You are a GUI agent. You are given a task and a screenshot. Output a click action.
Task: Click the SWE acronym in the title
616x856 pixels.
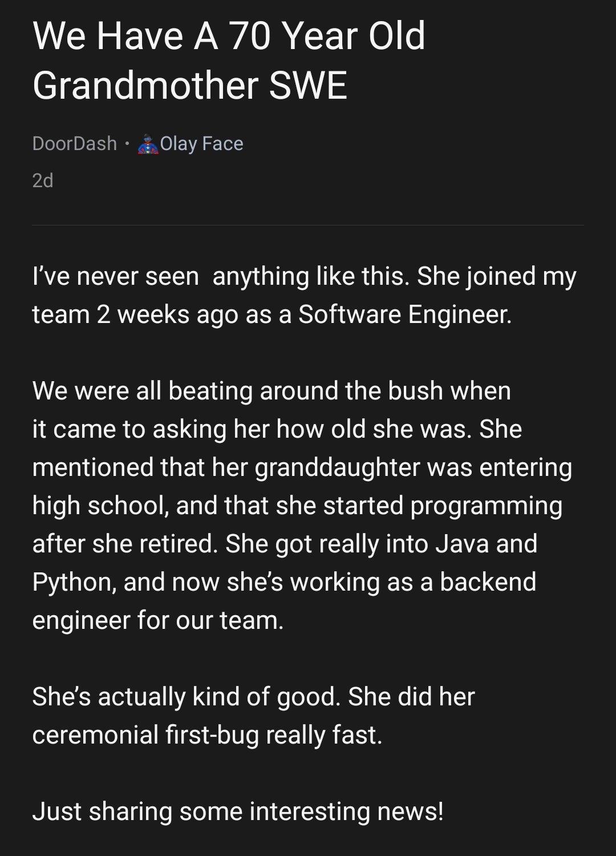(308, 86)
